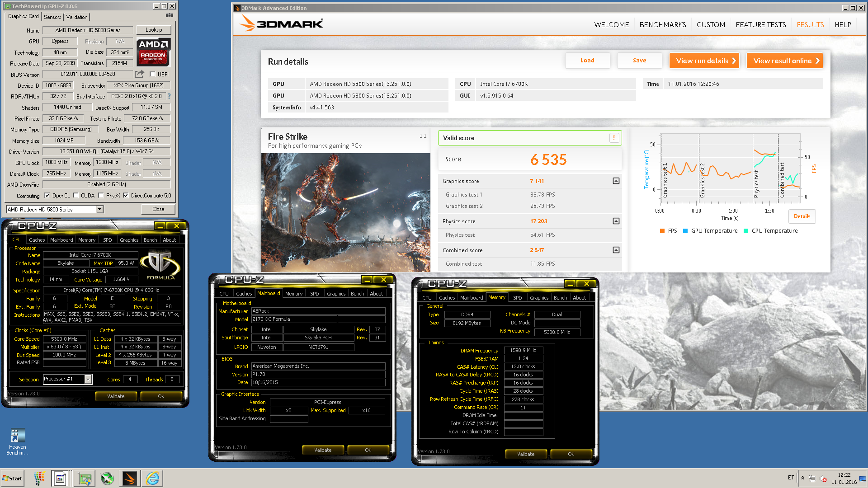Switch to the Validation tab in GPU-Z
Viewport: 868px width, 488px height.
click(x=77, y=17)
